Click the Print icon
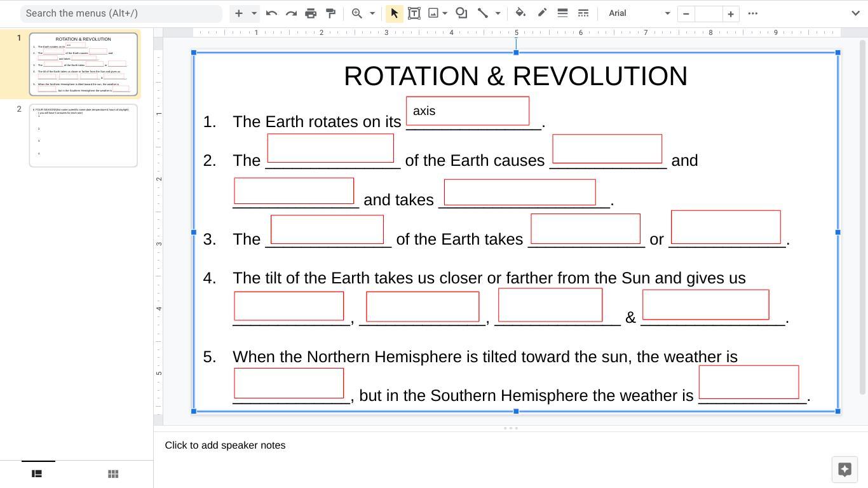 [311, 13]
